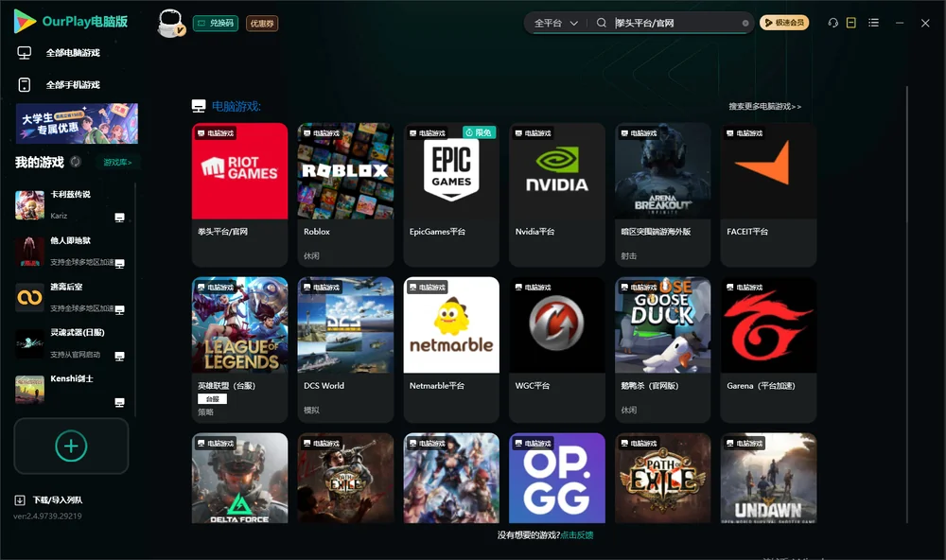946x560 pixels.
Task: Select the Netmarble平台 card
Action: click(451, 349)
